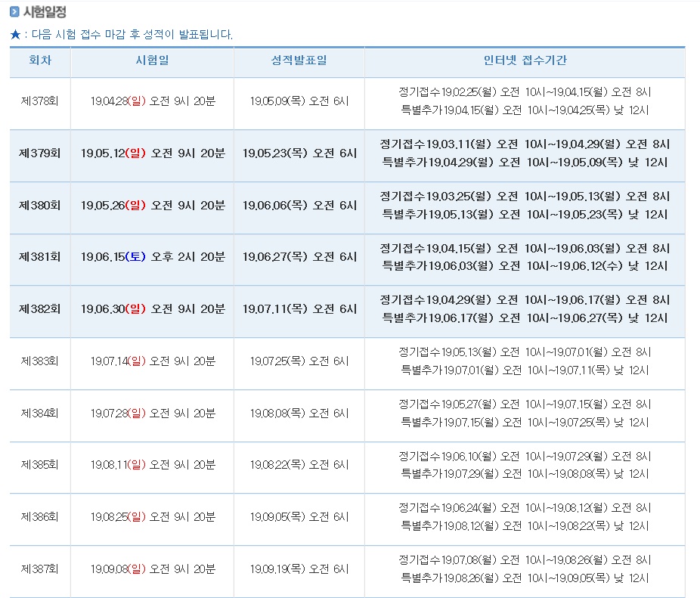Click exam date 19.07.28(일) 오전 9시 20분

153,413
